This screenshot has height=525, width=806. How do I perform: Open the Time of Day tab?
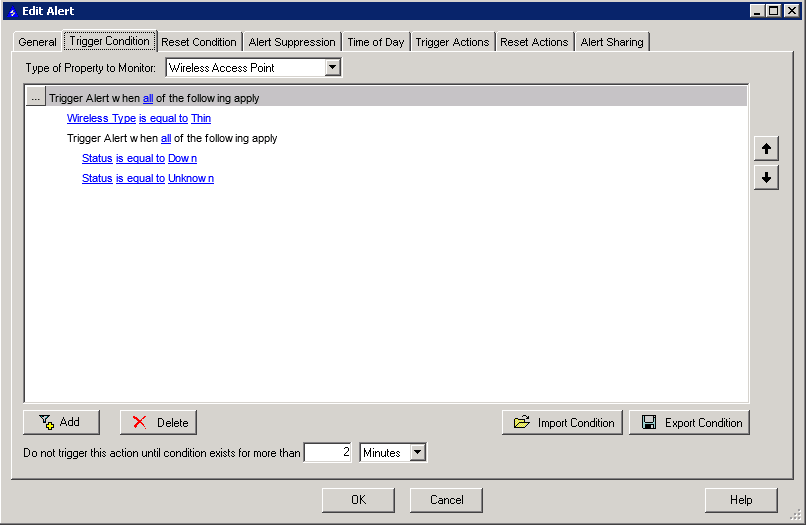tap(376, 42)
